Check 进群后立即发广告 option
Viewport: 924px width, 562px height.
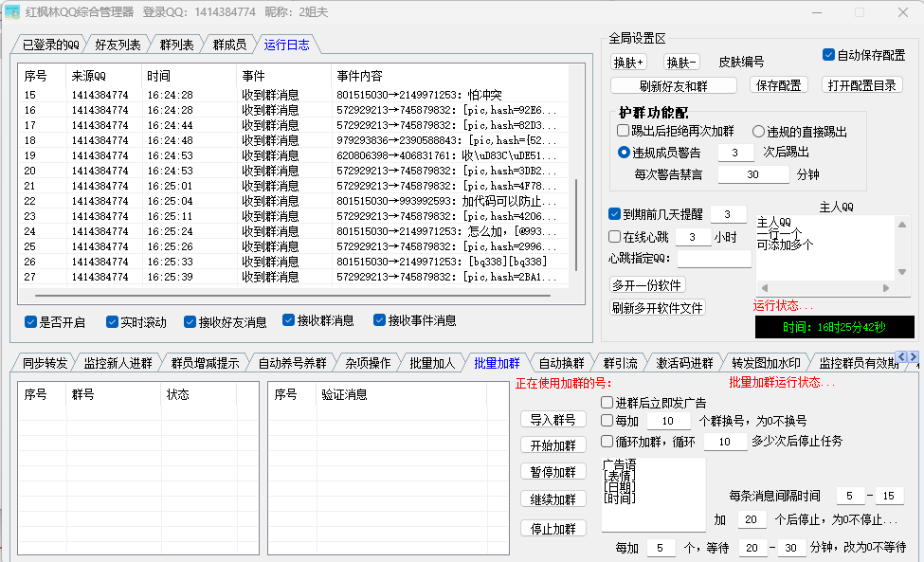(x=607, y=403)
